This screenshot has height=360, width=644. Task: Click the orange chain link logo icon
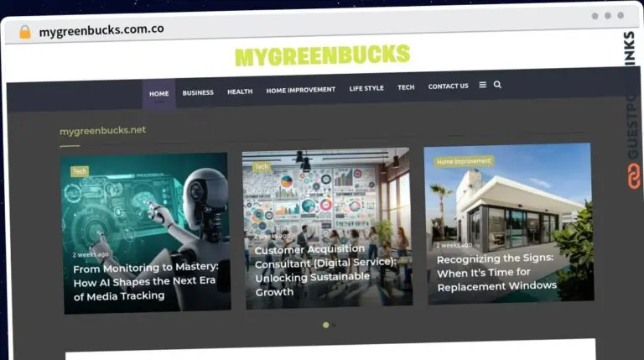click(x=634, y=175)
